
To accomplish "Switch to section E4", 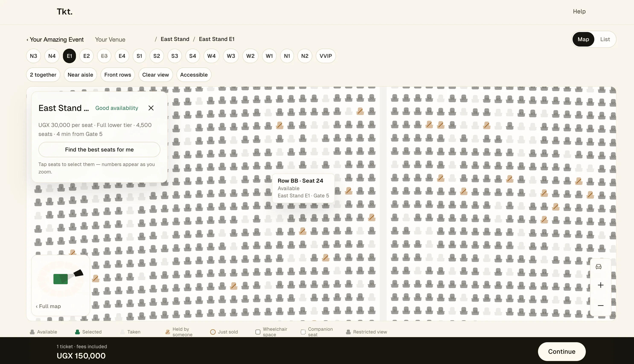I will (122, 56).
